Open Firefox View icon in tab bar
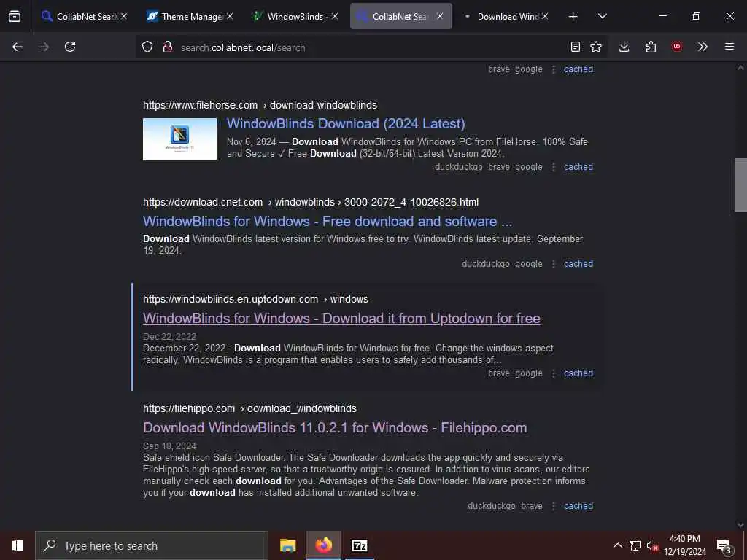This screenshot has height=560, width=747. 15,17
